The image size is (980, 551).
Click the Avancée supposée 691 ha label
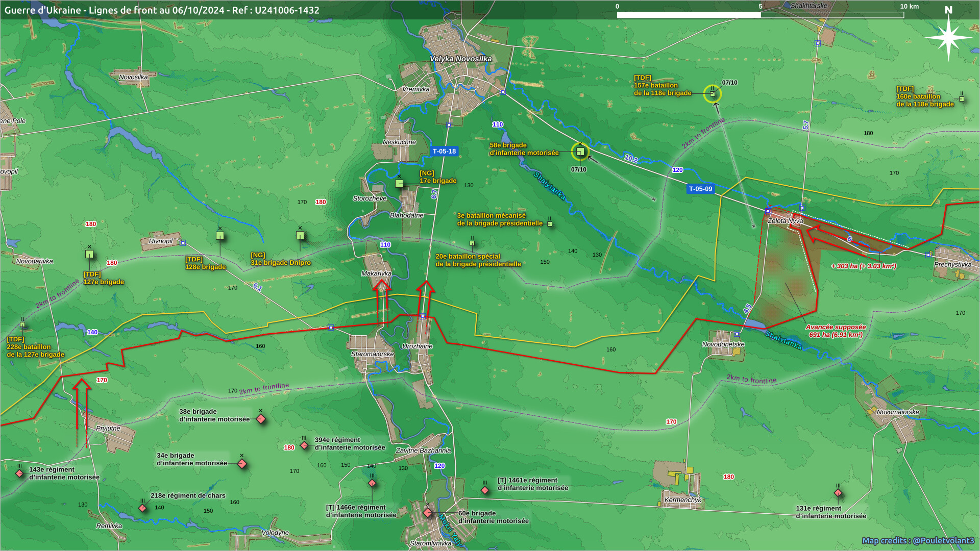tap(836, 331)
